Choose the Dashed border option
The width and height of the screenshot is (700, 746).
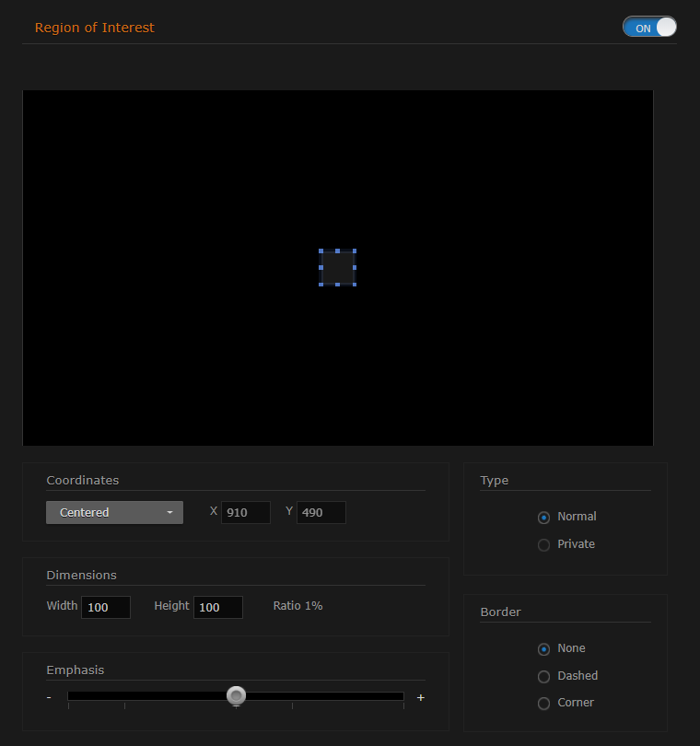(543, 677)
